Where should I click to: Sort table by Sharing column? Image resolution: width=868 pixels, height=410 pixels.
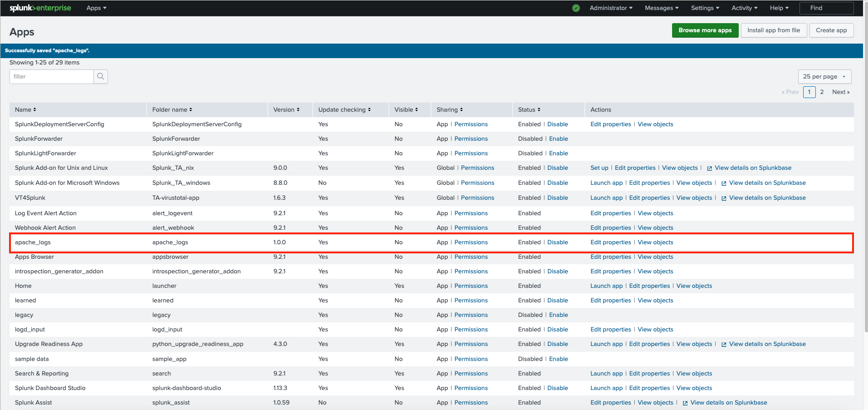tap(450, 109)
